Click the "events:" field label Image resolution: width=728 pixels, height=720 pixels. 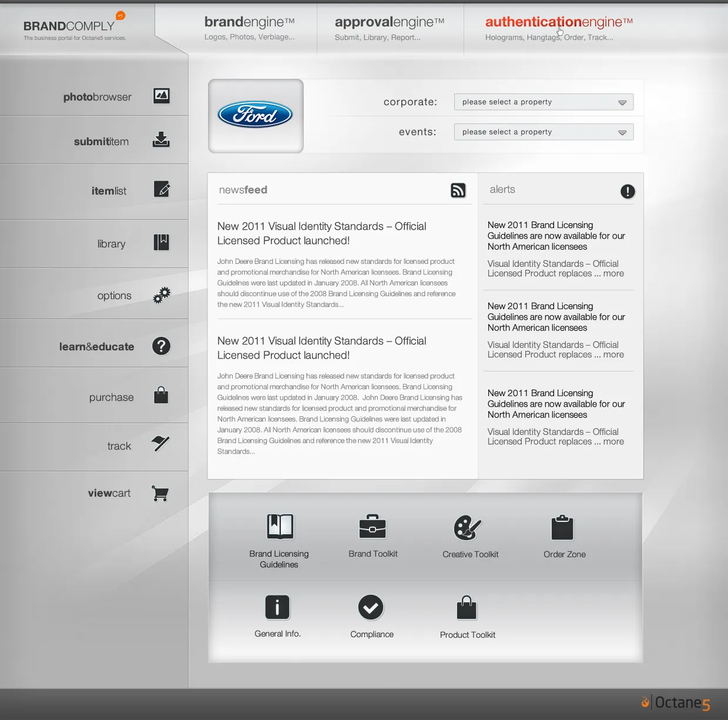point(418,132)
